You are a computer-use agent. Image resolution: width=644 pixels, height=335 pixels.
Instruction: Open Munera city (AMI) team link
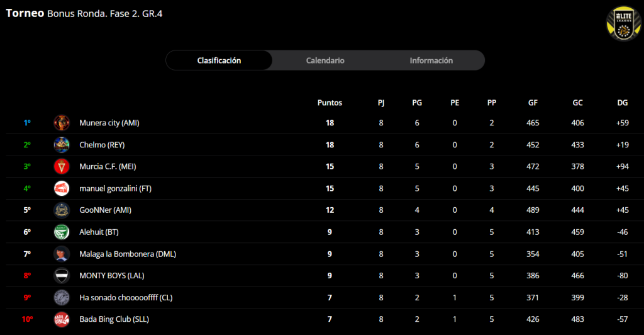click(109, 123)
